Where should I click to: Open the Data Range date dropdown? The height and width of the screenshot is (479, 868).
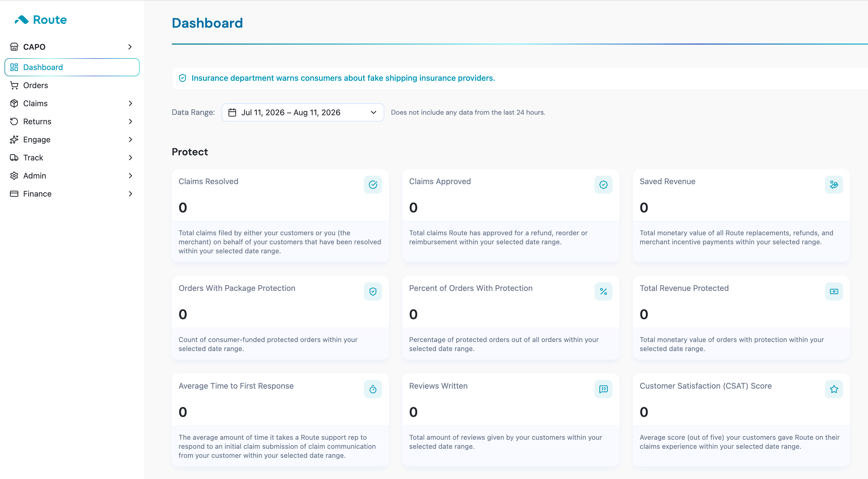point(303,112)
